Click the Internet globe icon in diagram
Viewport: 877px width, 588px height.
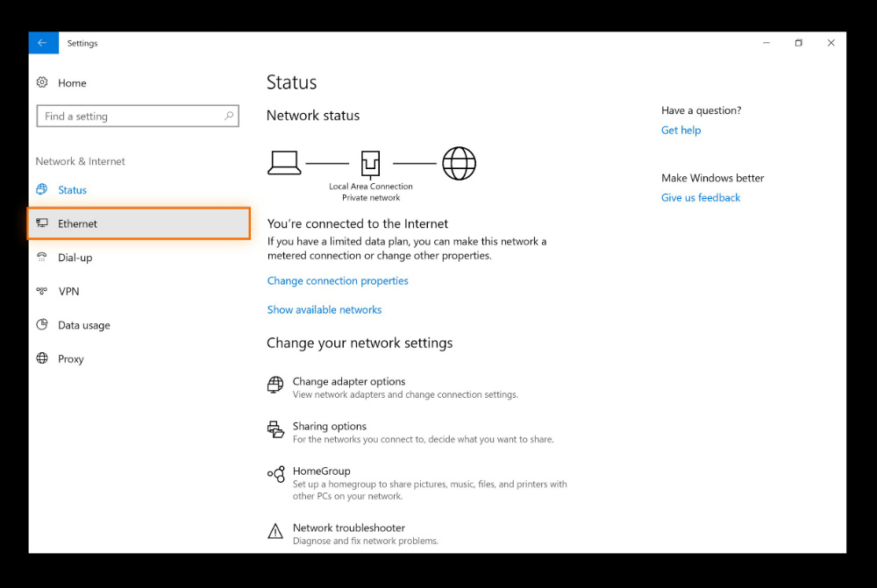[460, 163]
